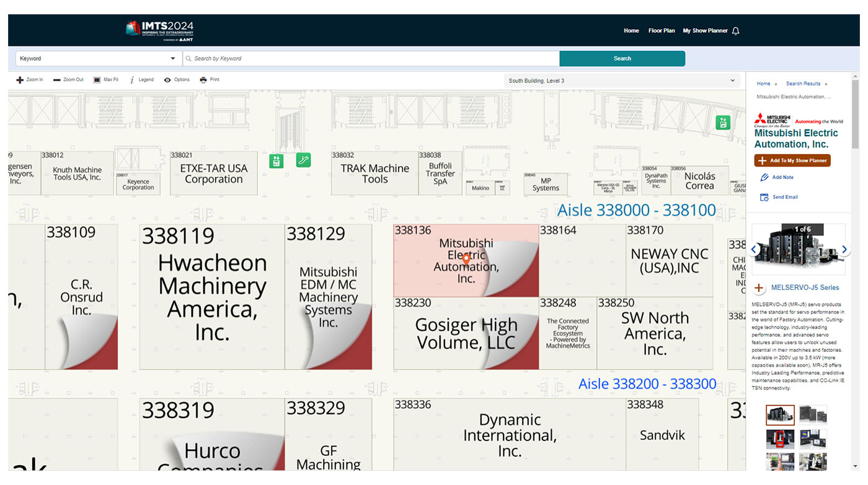This screenshot has width=868, height=485.
Task: Open Home in top navigation
Action: point(631,31)
